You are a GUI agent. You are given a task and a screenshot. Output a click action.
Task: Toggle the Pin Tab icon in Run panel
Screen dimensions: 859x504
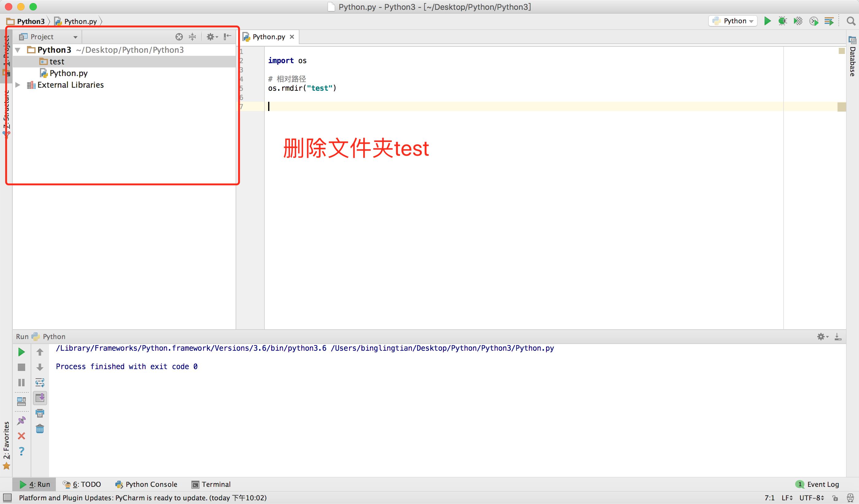pyautogui.click(x=21, y=421)
